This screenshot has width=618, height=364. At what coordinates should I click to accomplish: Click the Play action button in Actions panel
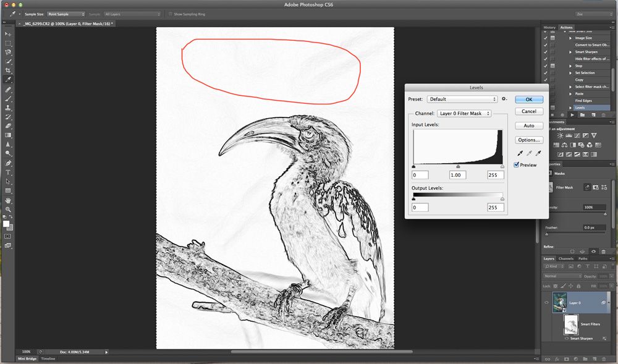pyautogui.click(x=574, y=115)
